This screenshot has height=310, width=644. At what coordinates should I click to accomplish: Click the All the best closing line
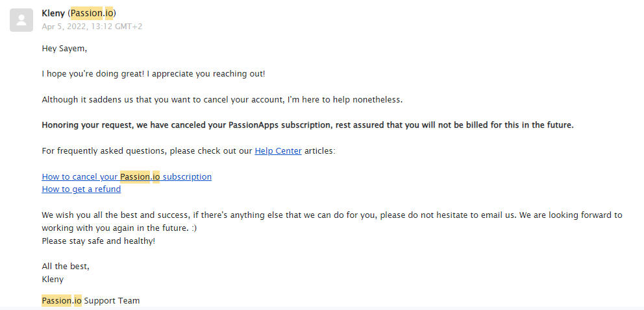pyautogui.click(x=66, y=266)
